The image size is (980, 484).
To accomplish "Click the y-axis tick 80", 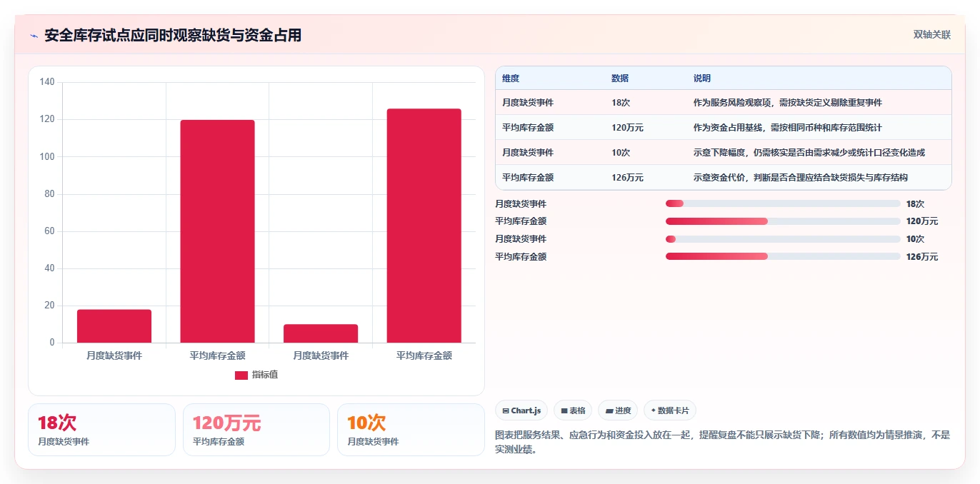I will click(x=49, y=194).
